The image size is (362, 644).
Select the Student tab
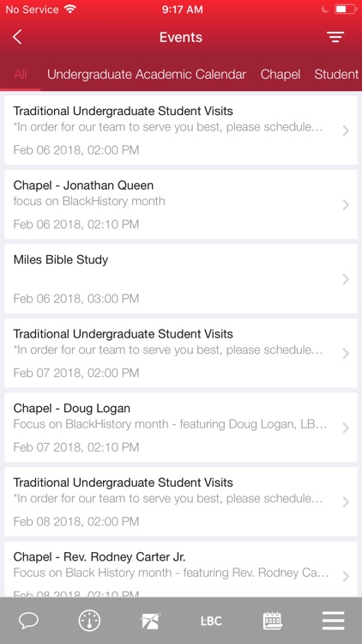coord(336,75)
